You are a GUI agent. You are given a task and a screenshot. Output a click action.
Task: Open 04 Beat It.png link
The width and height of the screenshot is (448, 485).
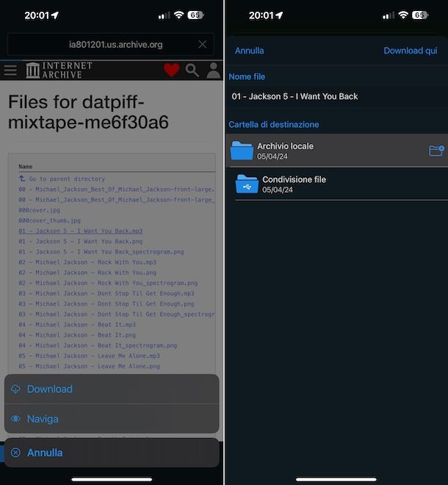click(x=77, y=335)
